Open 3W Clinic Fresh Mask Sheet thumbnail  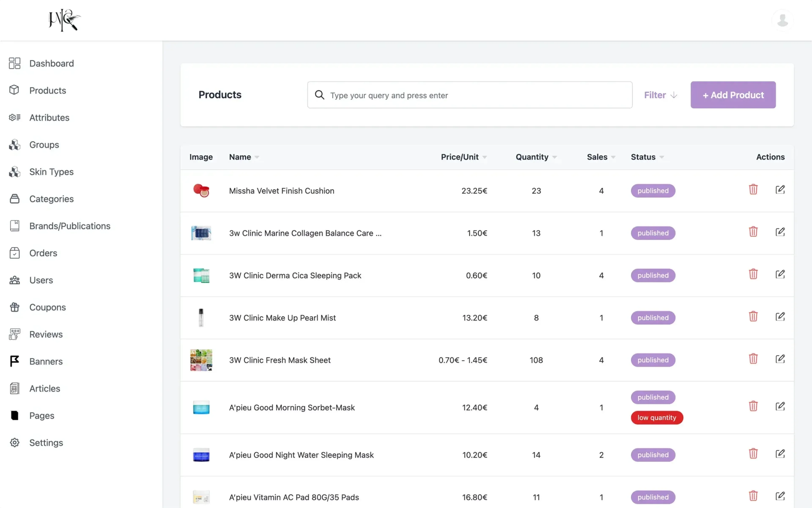coord(201,360)
